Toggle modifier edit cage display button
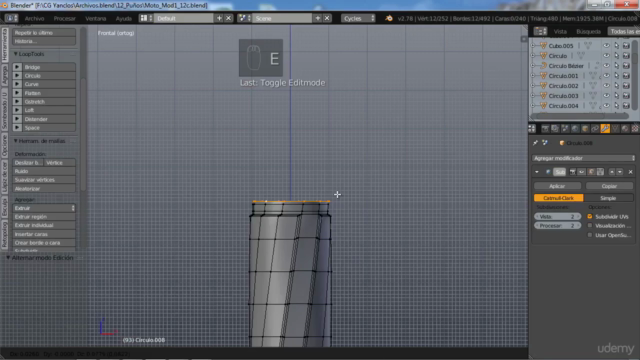Image resolution: width=640 pixels, height=360 pixels. point(600,172)
